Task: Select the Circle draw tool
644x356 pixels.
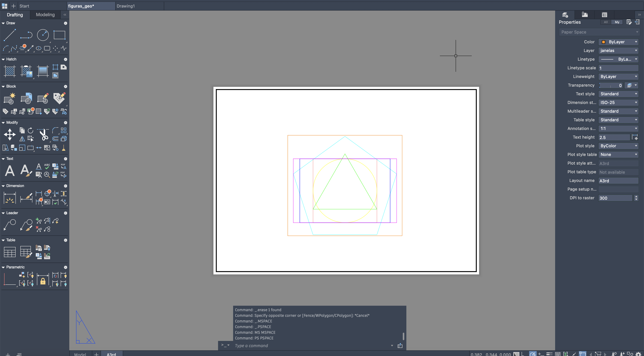Action: coord(43,35)
